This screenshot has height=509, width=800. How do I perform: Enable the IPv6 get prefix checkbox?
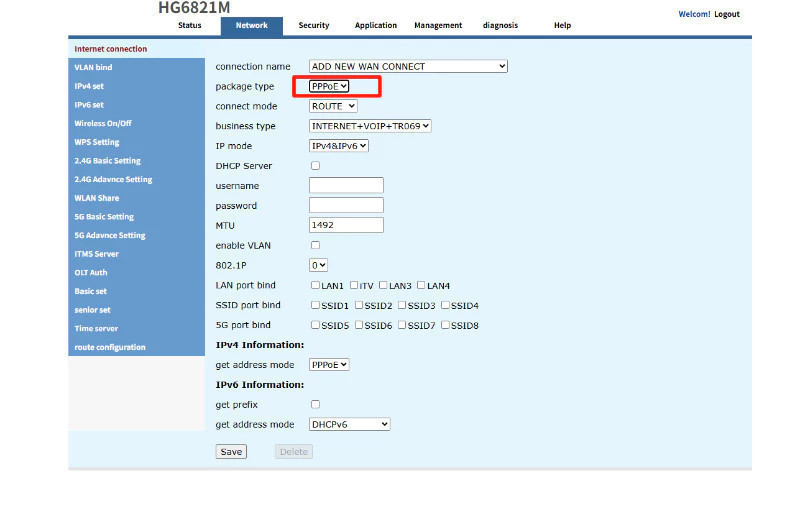pyautogui.click(x=316, y=405)
